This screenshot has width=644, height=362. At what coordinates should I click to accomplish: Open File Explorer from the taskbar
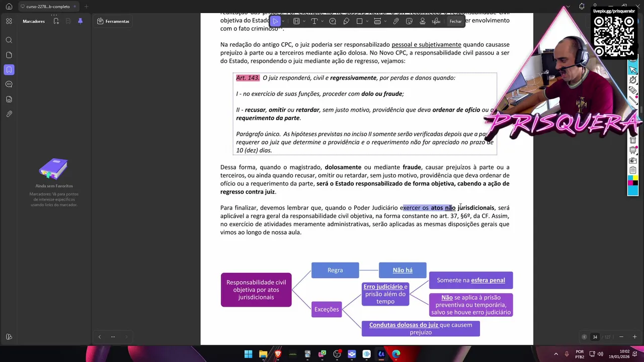click(x=263, y=354)
